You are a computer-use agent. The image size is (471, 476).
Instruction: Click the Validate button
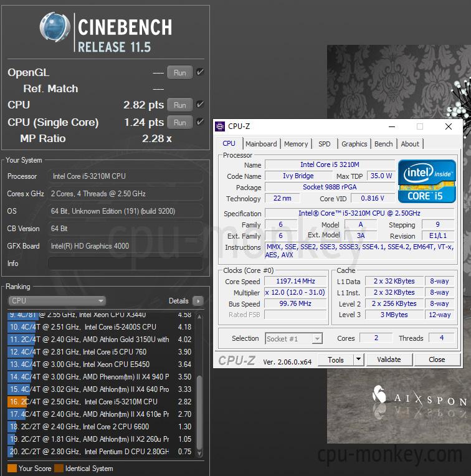(389, 359)
